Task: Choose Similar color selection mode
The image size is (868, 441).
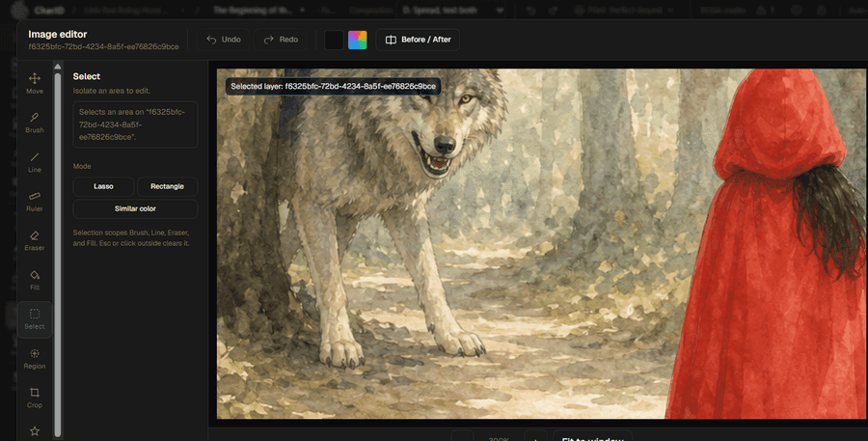Action: tap(135, 208)
